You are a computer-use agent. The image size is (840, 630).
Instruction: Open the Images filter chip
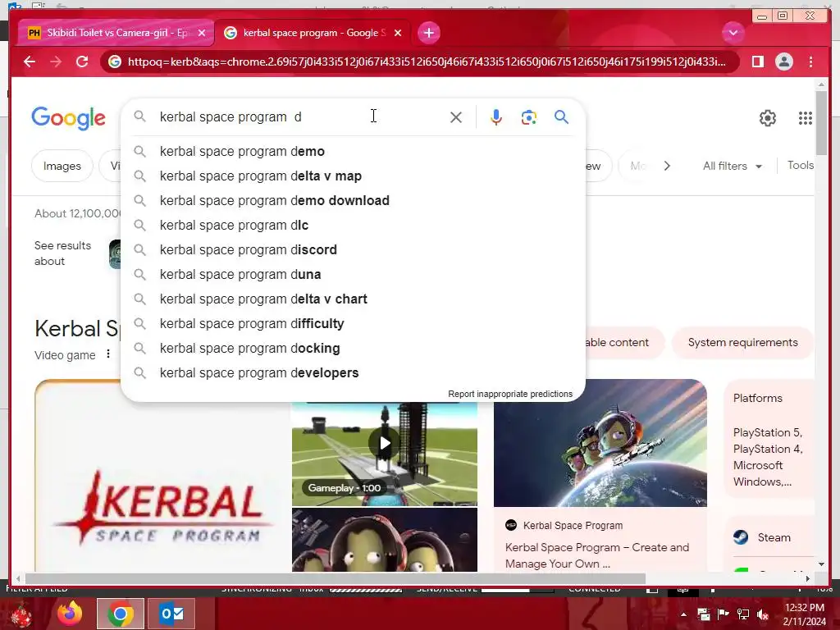[x=62, y=166]
